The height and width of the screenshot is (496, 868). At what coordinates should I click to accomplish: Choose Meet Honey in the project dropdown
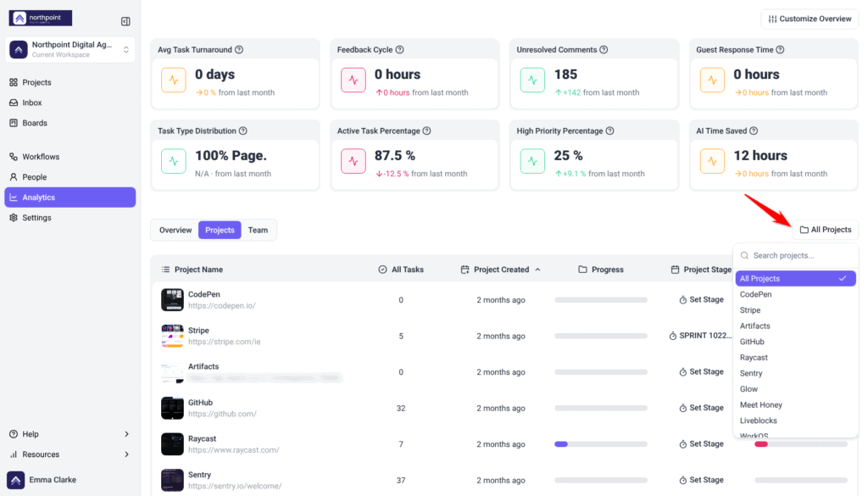795,404
